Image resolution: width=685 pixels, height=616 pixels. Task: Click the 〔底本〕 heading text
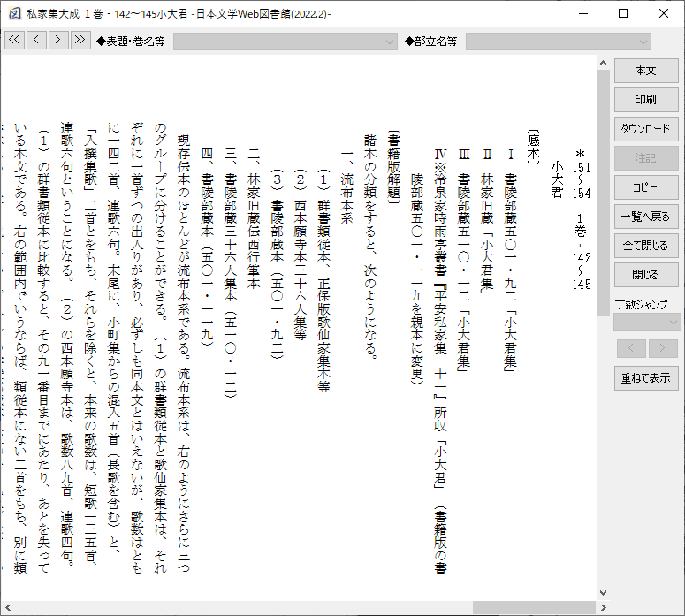pos(533,148)
